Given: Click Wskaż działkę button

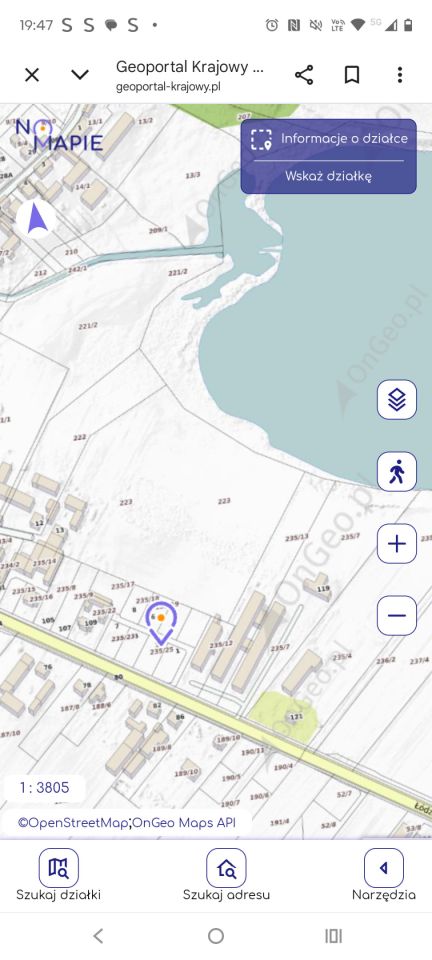Looking at the screenshot, I should click(329, 176).
